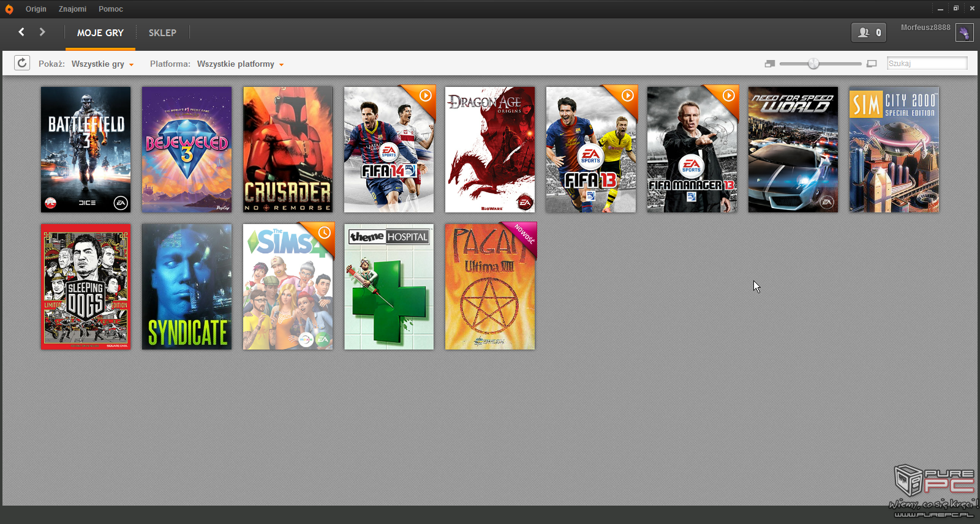Restore down the Origin window
This screenshot has height=524, width=980.
pos(956,9)
